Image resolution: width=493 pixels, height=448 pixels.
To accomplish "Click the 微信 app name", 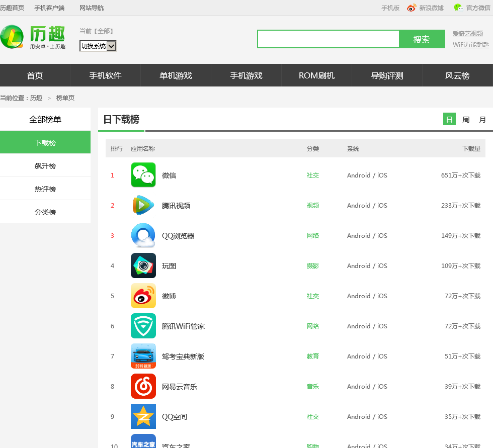I will tap(169, 175).
